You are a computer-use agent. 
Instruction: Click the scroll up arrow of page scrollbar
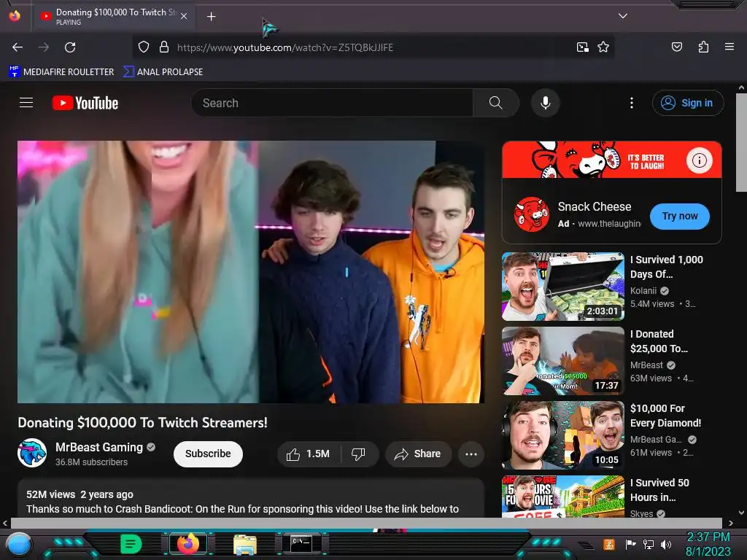[x=741, y=88]
